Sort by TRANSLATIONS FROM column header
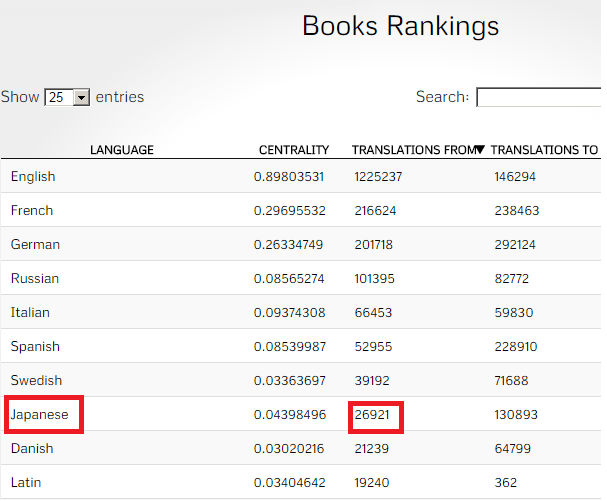This screenshot has height=501, width=607. pos(414,150)
